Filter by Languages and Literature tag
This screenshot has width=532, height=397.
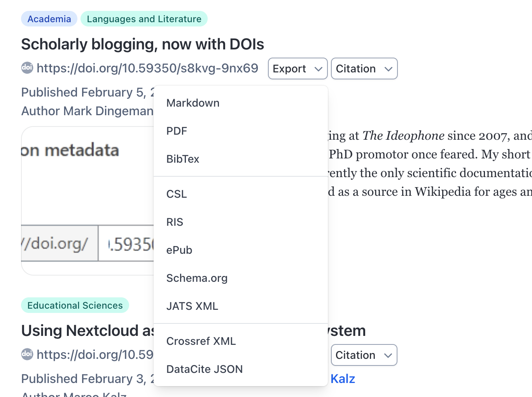click(144, 19)
